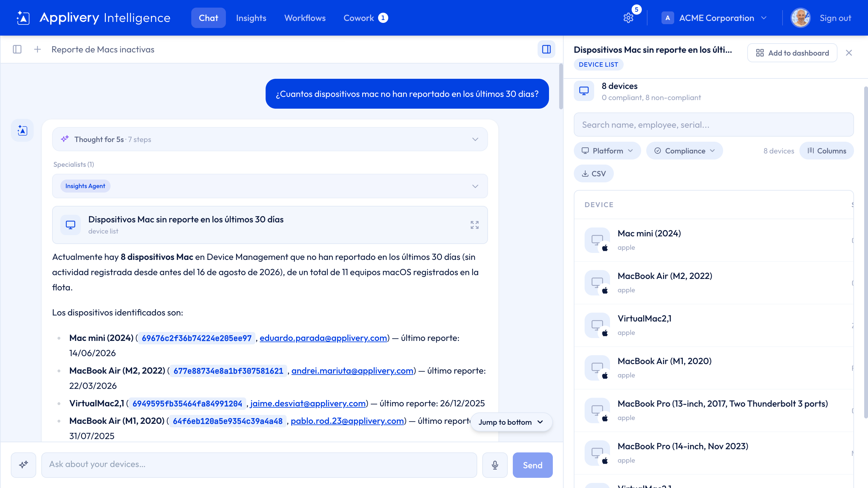Click chat title 'Reporte de Macs inactivas'
Viewport: 868px width, 488px height.
(103, 50)
